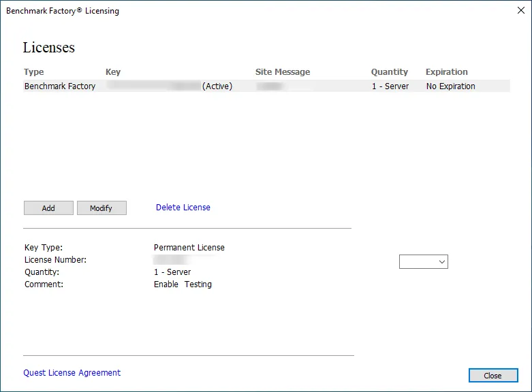The width and height of the screenshot is (532, 392).
Task: Click the Key column header
Action: click(113, 72)
